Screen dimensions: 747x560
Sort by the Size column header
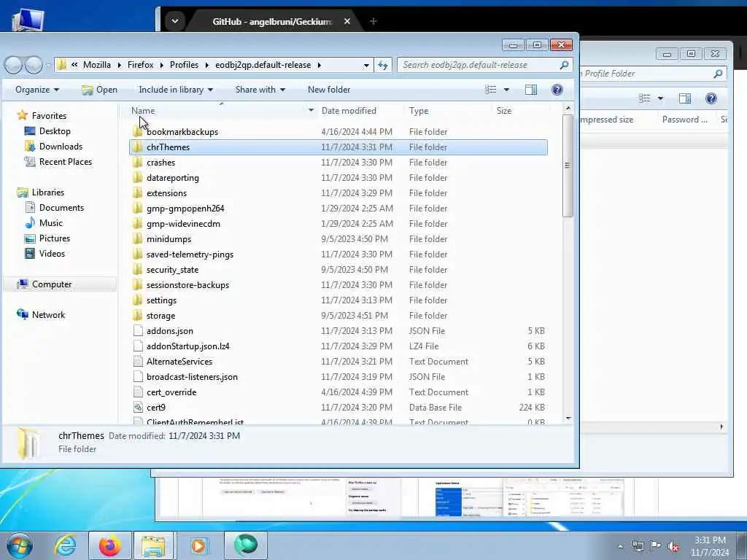point(503,111)
